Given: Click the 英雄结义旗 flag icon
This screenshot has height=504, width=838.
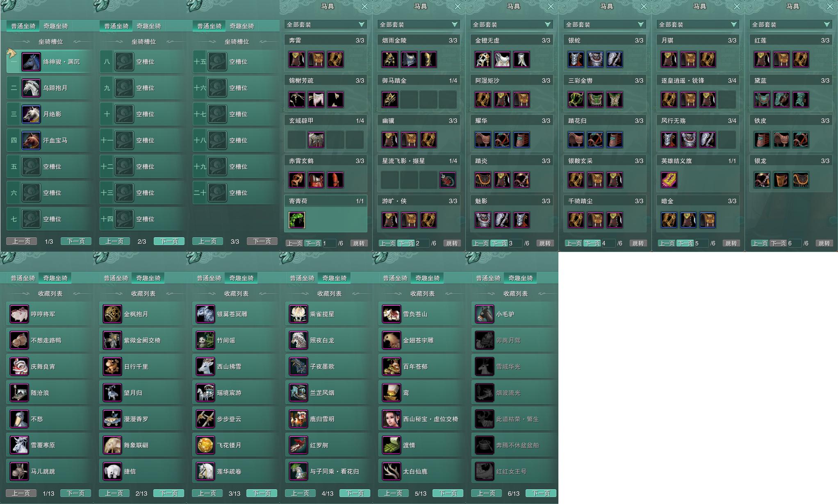Looking at the screenshot, I should pyautogui.click(x=669, y=180).
